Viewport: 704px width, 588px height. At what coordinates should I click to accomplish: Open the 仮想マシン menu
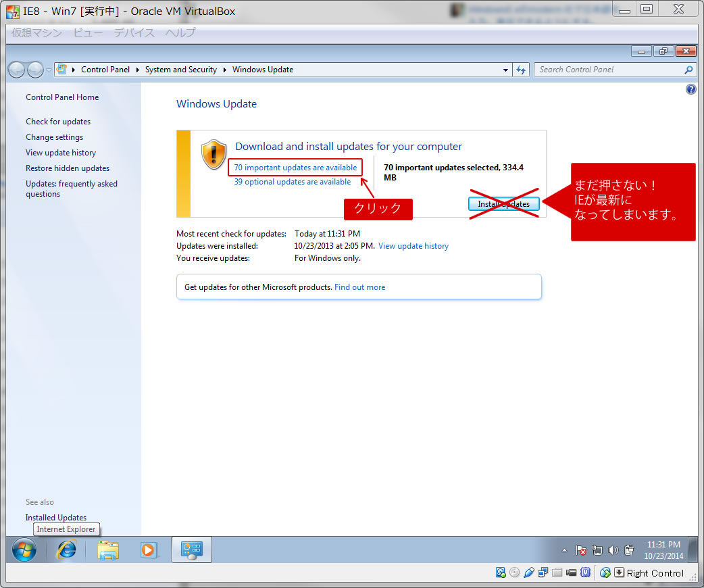(36, 33)
